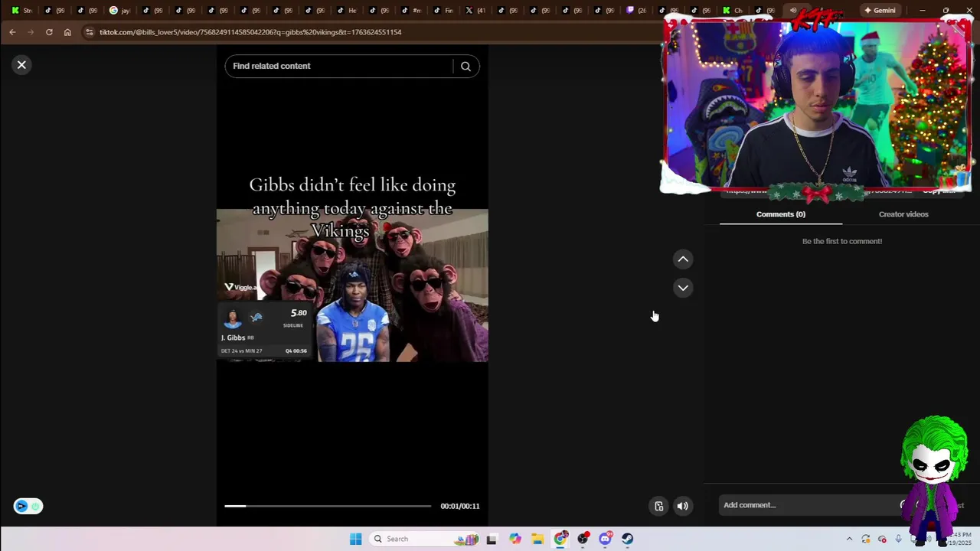Click the browser home button
Image resolution: width=980 pixels, height=551 pixels.
click(x=67, y=32)
